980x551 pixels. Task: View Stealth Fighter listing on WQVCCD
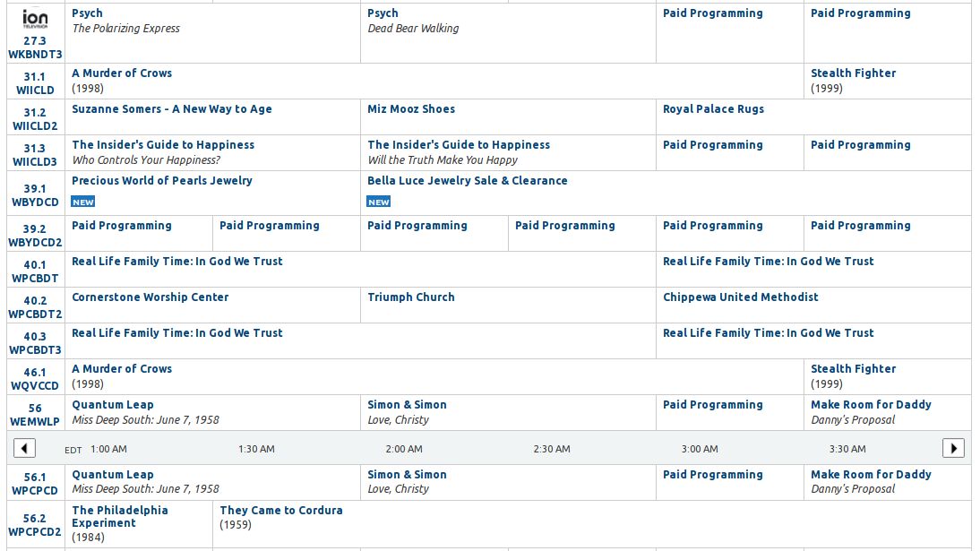(x=851, y=368)
